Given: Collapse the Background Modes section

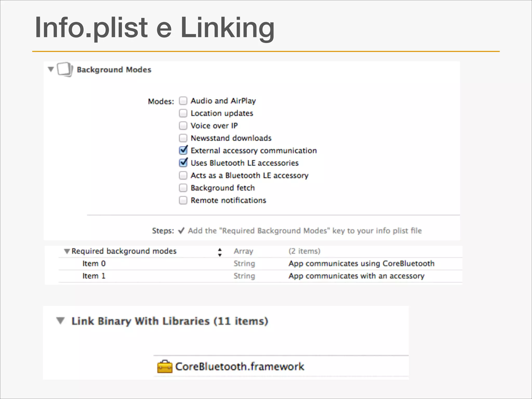Looking at the screenshot, I should point(51,69).
